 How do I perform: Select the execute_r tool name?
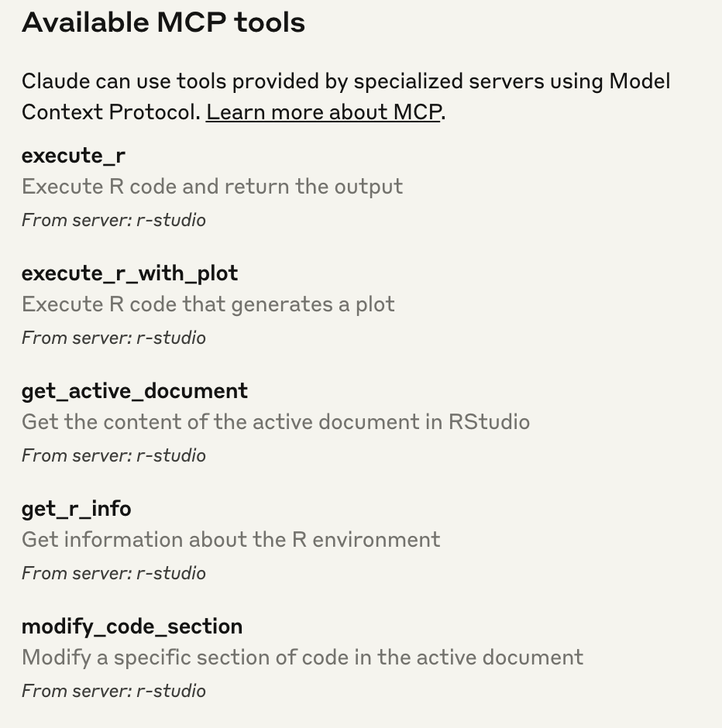74,156
